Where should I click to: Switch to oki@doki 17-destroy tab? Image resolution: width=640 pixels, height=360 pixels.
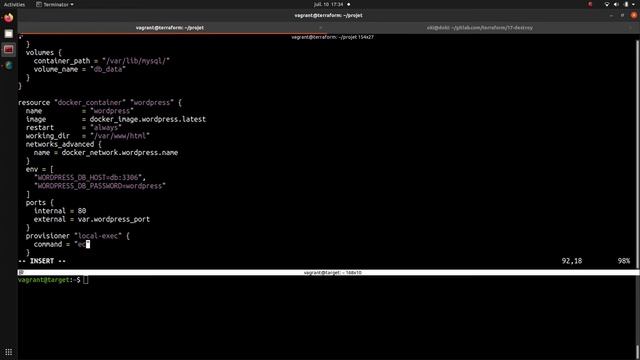(480, 28)
